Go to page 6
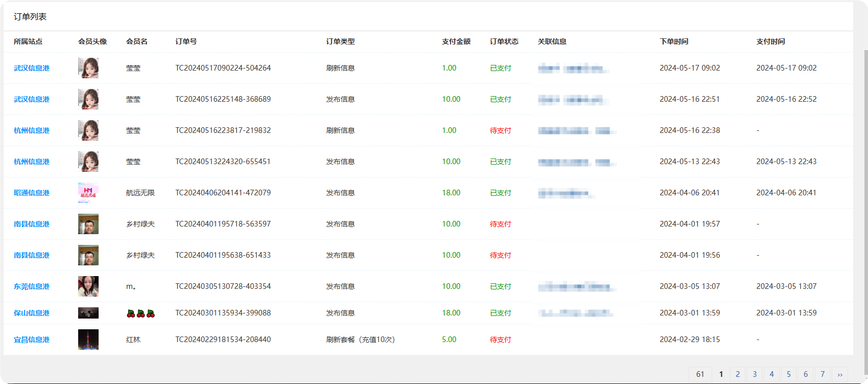The width and height of the screenshot is (868, 384). coord(806,374)
